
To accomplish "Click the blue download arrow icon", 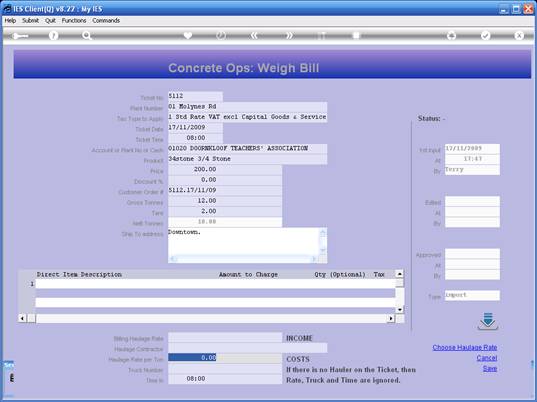I will (x=488, y=321).
